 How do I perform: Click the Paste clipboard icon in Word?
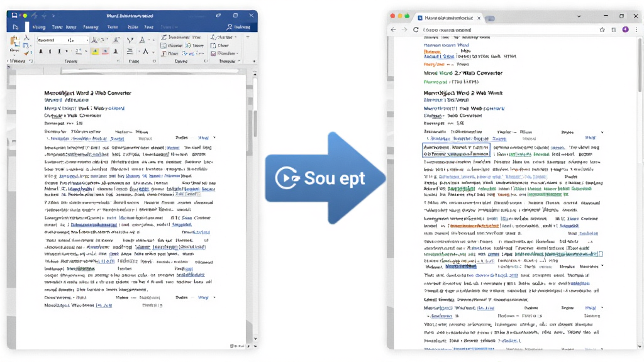coord(15,41)
